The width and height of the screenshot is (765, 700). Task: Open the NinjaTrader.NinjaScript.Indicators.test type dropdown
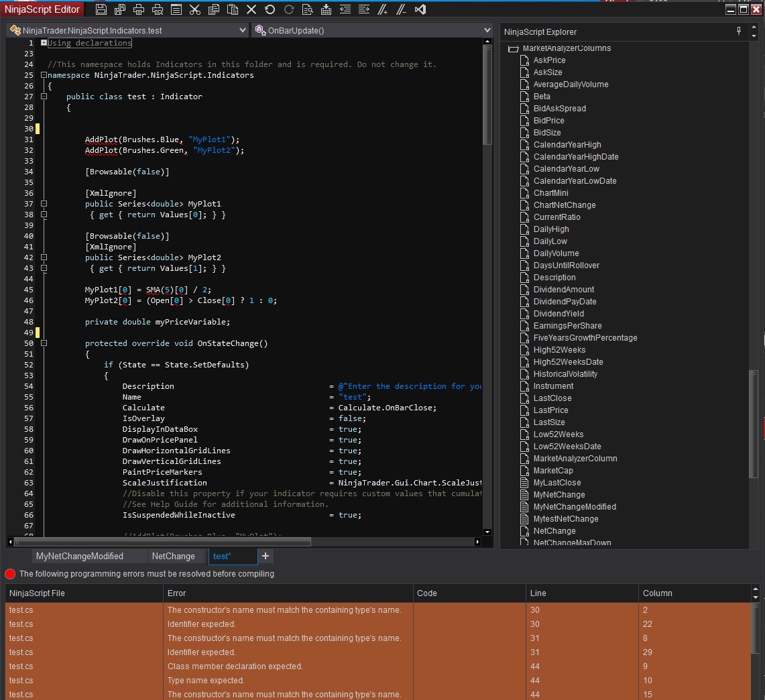coord(243,30)
